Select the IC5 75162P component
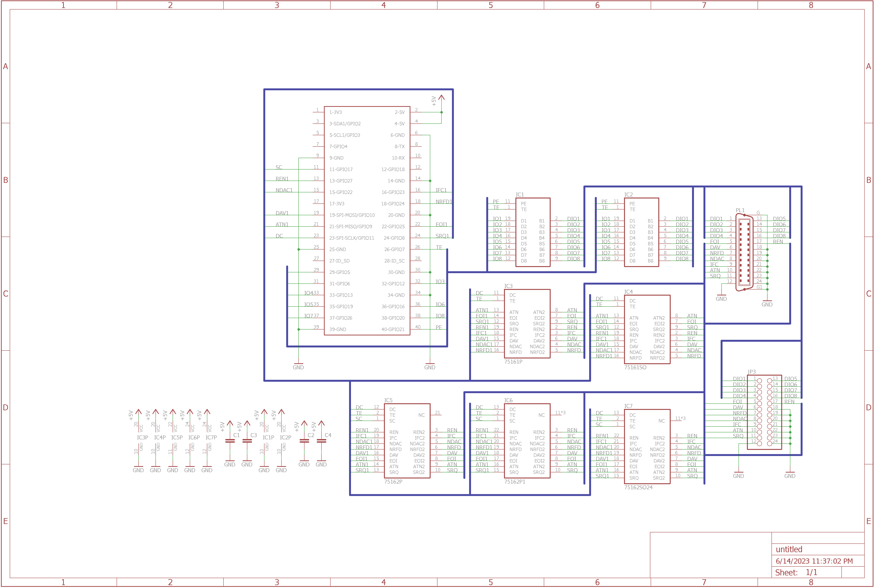 407,441
